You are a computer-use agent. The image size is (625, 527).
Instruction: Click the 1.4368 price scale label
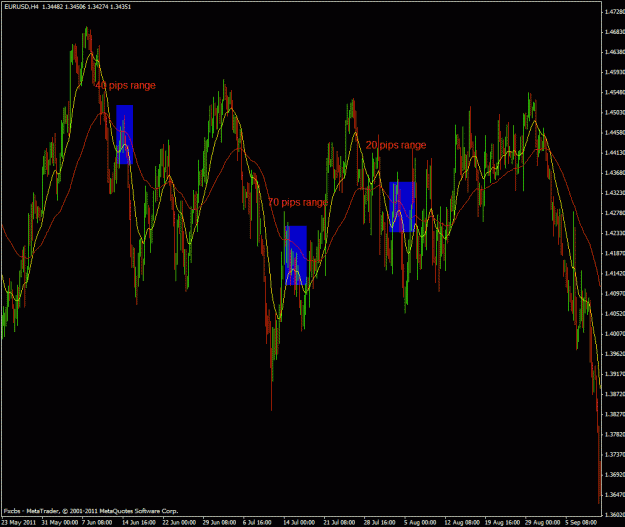[x=615, y=173]
